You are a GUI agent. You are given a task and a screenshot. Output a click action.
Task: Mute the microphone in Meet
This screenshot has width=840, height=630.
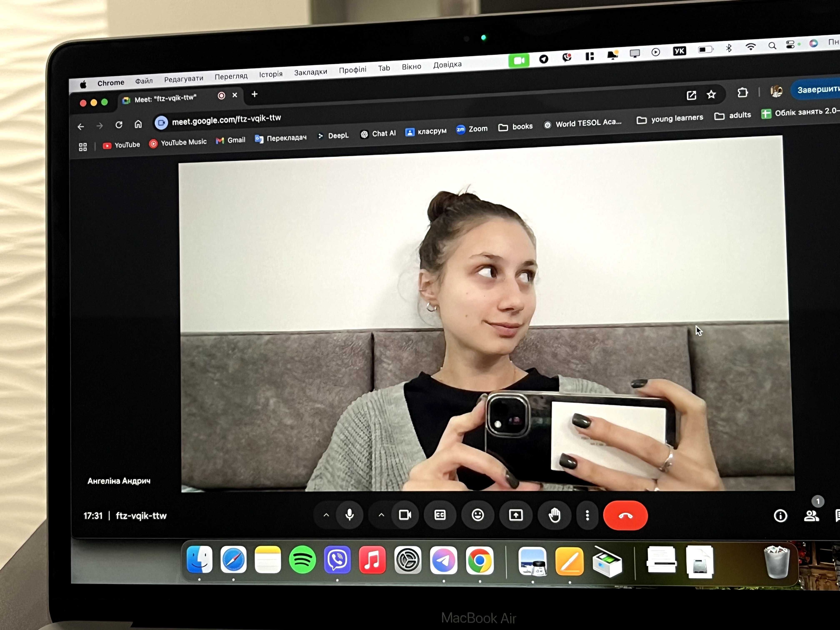click(x=350, y=515)
